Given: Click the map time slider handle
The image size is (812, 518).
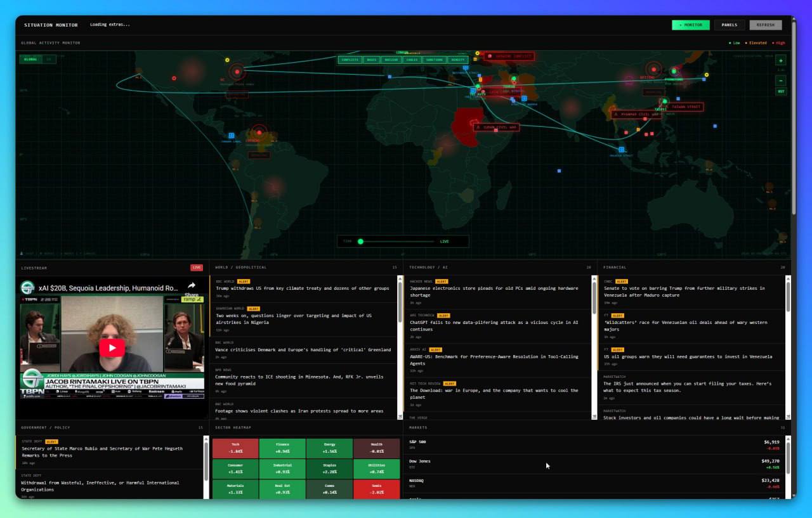Looking at the screenshot, I should tap(360, 242).
